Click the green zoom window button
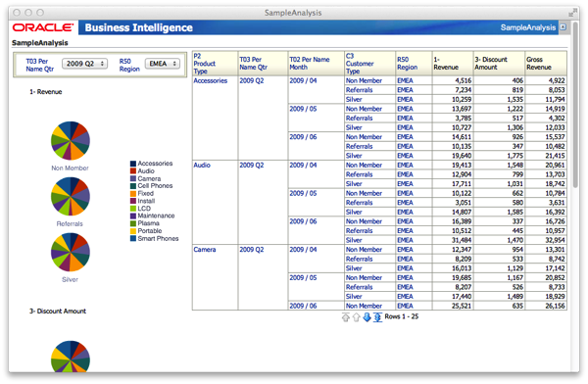The height and width of the screenshot is (384, 588). click(x=40, y=13)
